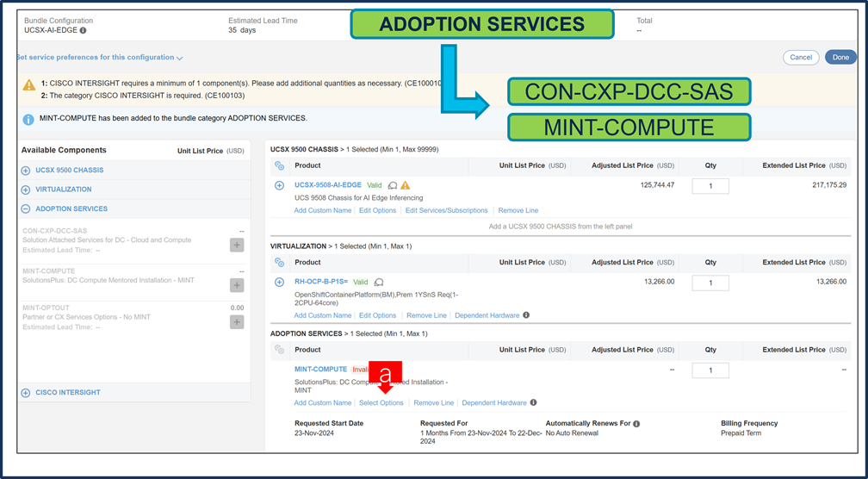This screenshot has height=479, width=868.
Task: Click comment bubble icon beside RH-OCP-B-P1S=
Action: click(x=379, y=283)
